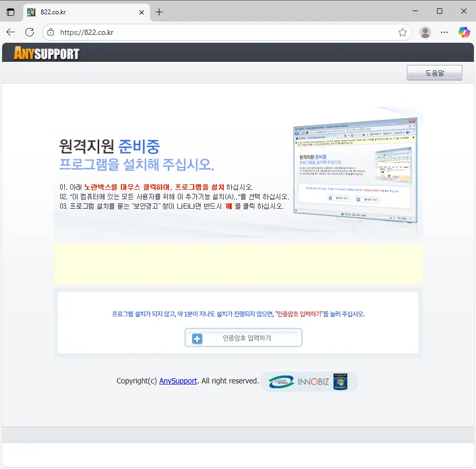This screenshot has width=476, height=469.
Task: Maximize the browser window
Action: 439,11
